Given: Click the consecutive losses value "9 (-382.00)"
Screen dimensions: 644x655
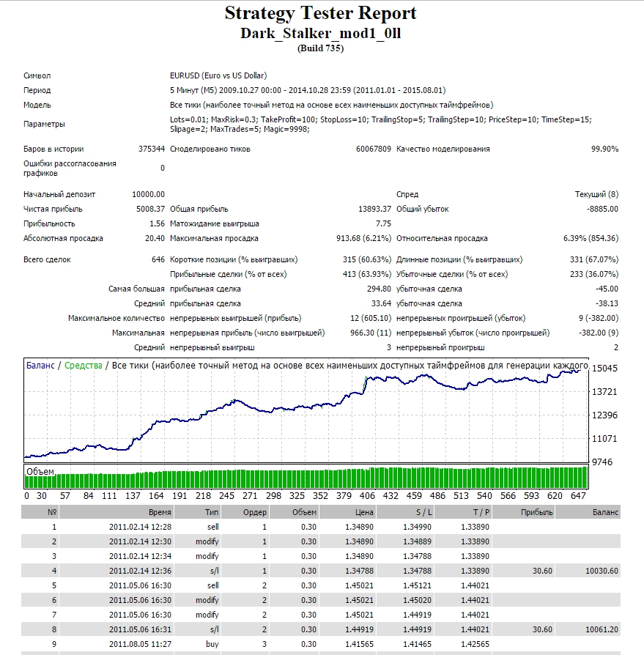Looking at the screenshot, I should (599, 318).
